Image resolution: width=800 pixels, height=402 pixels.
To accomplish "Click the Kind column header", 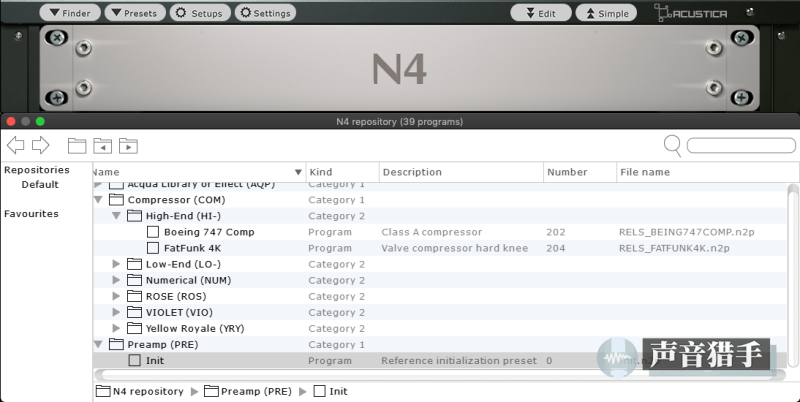I will 342,172.
